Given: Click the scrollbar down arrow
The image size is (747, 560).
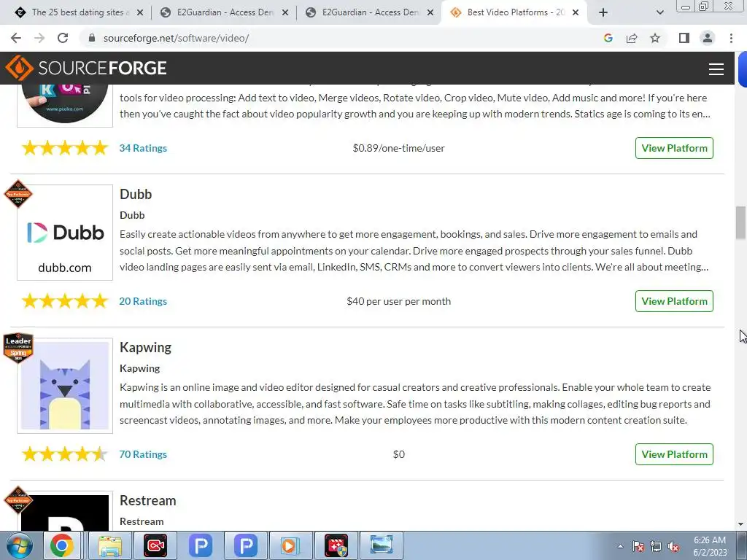Looking at the screenshot, I should coord(740,524).
